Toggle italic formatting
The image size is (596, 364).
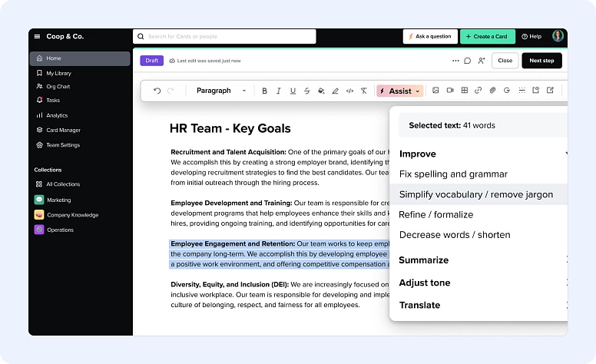point(279,91)
